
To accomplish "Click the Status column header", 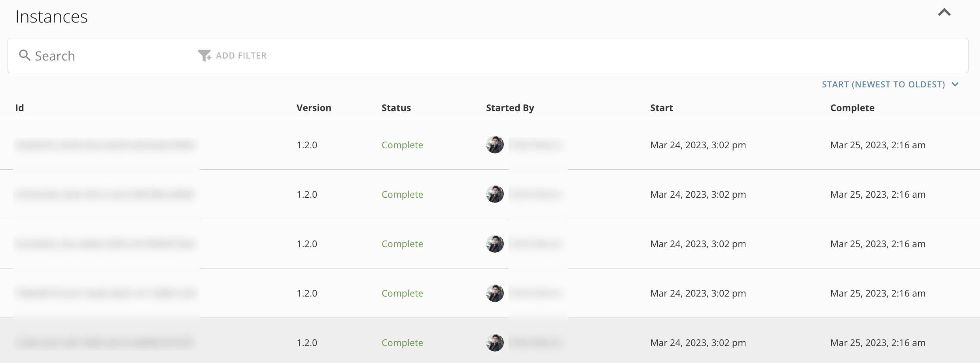I will tap(396, 108).
